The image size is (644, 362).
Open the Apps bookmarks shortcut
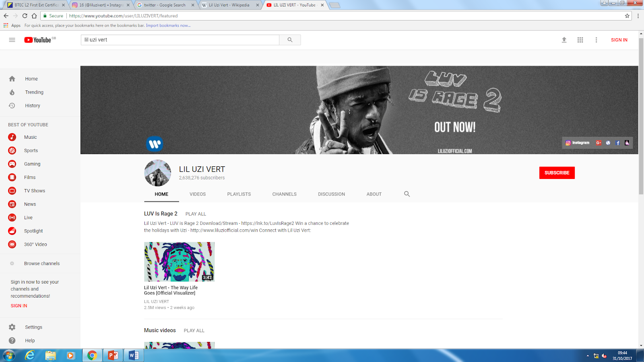click(12, 25)
